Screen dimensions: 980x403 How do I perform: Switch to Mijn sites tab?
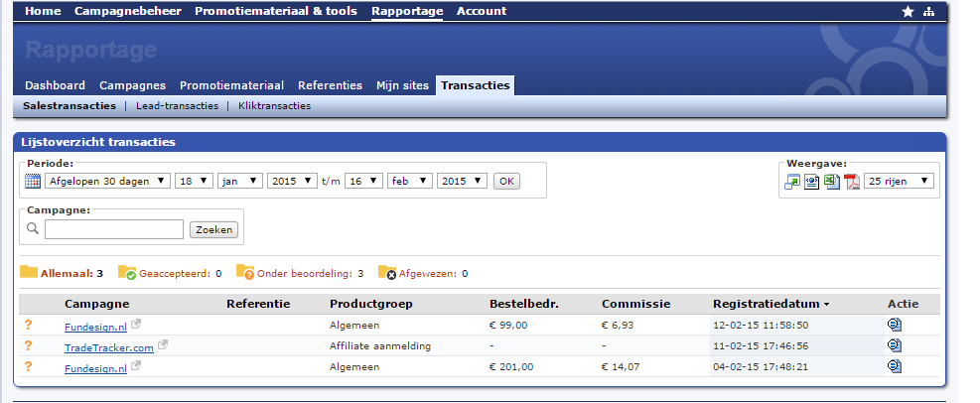[x=402, y=85]
